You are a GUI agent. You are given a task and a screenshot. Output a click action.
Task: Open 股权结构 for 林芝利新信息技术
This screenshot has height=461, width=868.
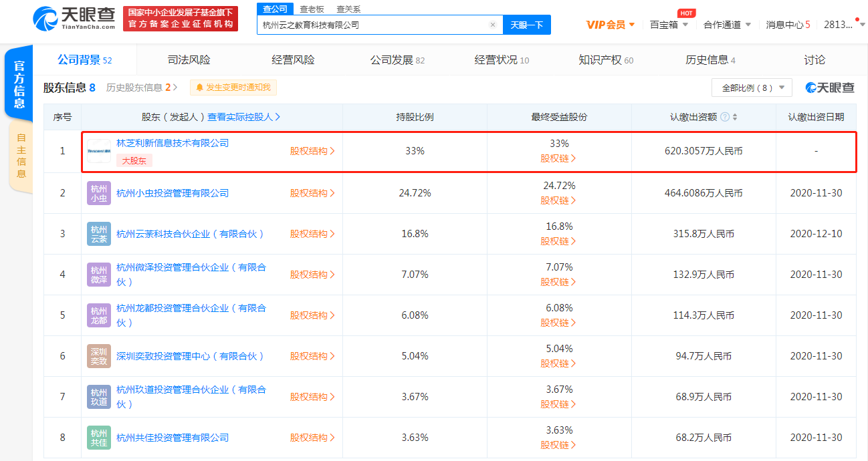[x=312, y=151]
